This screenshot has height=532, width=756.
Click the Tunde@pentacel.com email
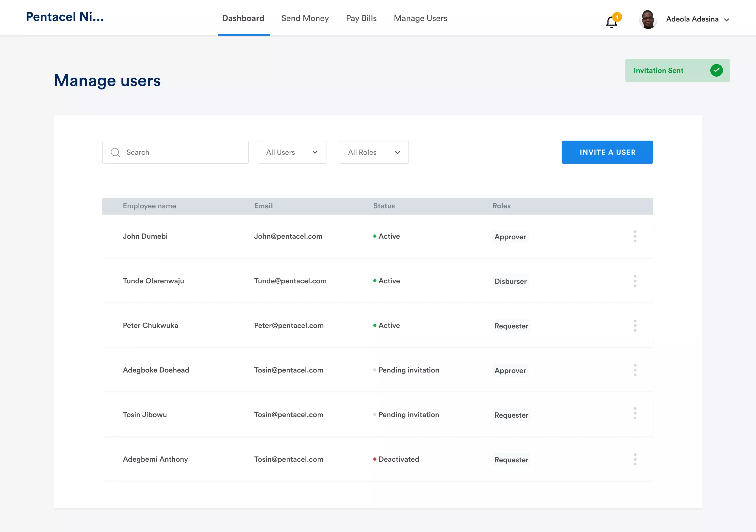coord(290,281)
